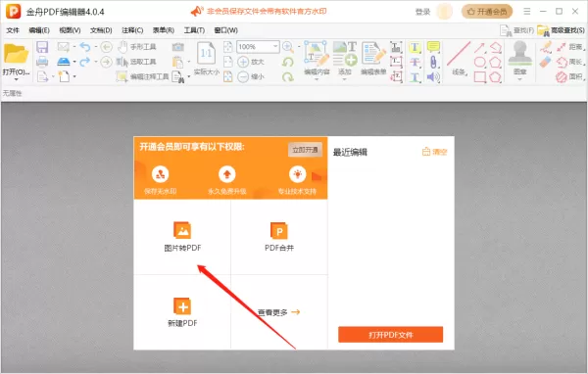Clear recent files with 清空
The width and height of the screenshot is (588, 374).
point(434,152)
